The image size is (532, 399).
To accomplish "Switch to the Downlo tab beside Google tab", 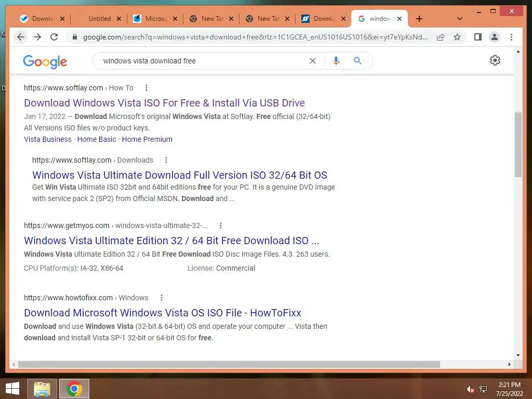I will pyautogui.click(x=324, y=19).
